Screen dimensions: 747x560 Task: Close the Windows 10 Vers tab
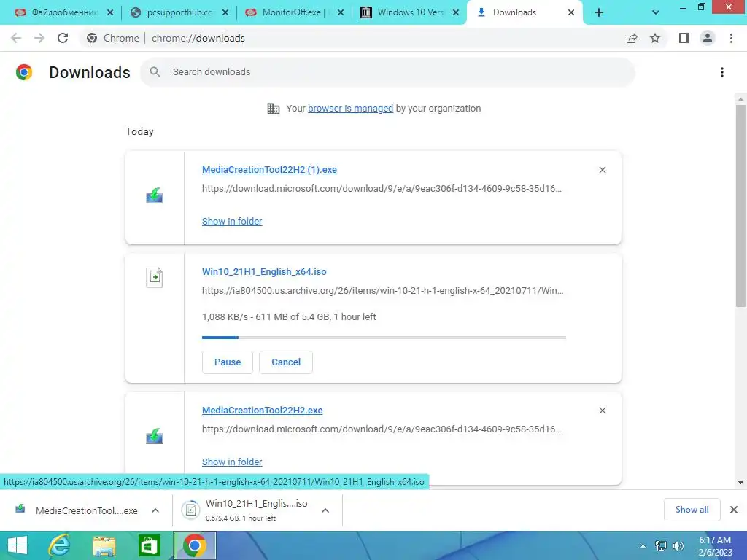pyautogui.click(x=456, y=13)
